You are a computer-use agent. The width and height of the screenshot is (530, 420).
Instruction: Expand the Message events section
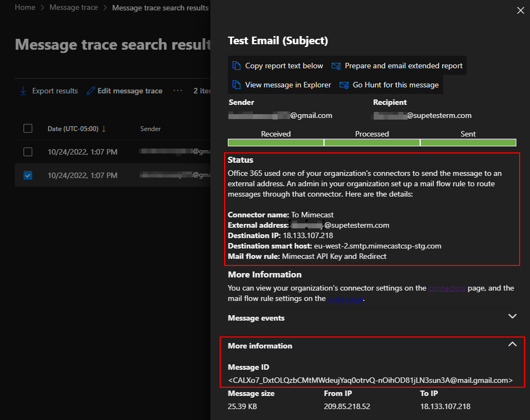512,316
